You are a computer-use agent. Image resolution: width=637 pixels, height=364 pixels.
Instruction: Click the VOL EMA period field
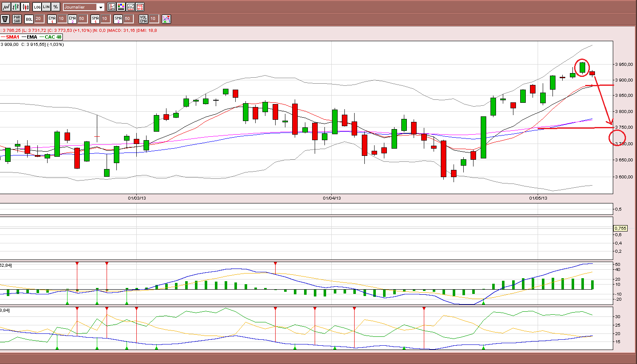click(154, 19)
